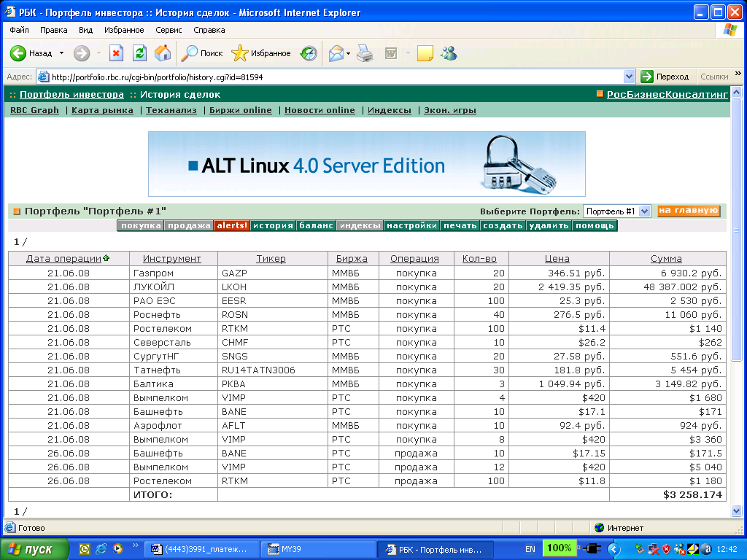Open the Новости online link

click(320, 110)
